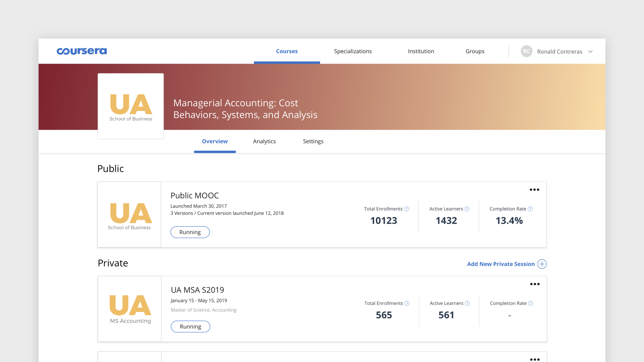Open the UA MSA S2019 session title

198,290
